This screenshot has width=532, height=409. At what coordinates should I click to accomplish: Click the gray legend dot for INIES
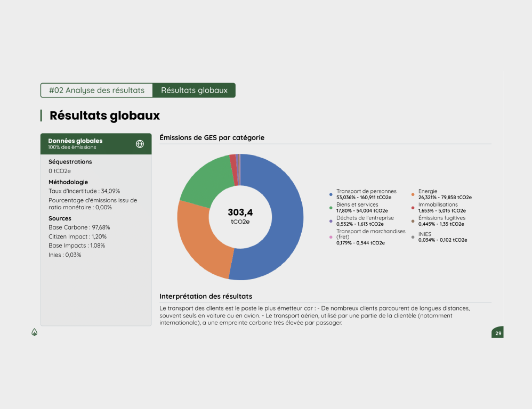(x=413, y=237)
